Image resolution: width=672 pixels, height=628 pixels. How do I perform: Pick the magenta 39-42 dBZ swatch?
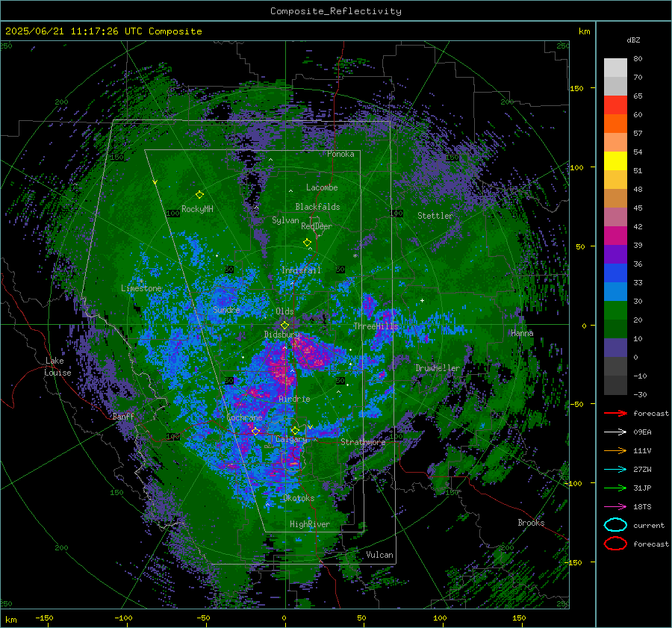pyautogui.click(x=615, y=236)
